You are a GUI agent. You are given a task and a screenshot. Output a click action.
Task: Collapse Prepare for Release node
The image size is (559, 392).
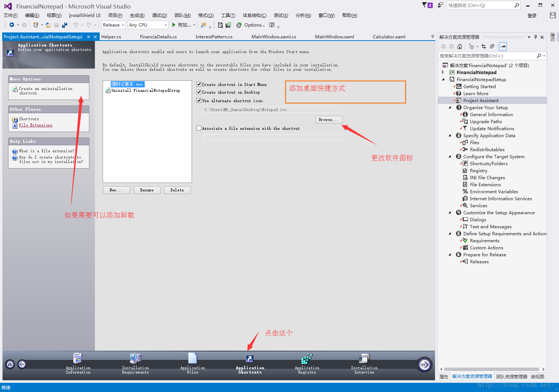point(450,254)
